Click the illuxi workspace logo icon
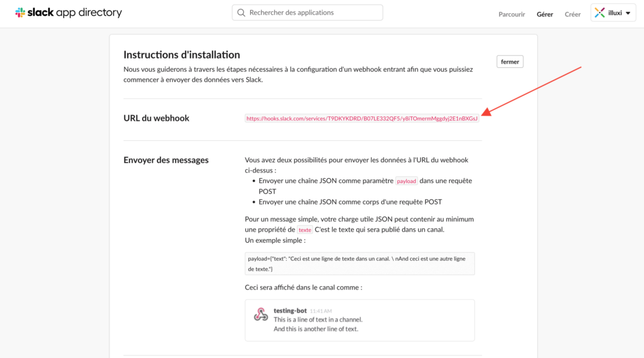The height and width of the screenshot is (358, 644). tap(599, 13)
